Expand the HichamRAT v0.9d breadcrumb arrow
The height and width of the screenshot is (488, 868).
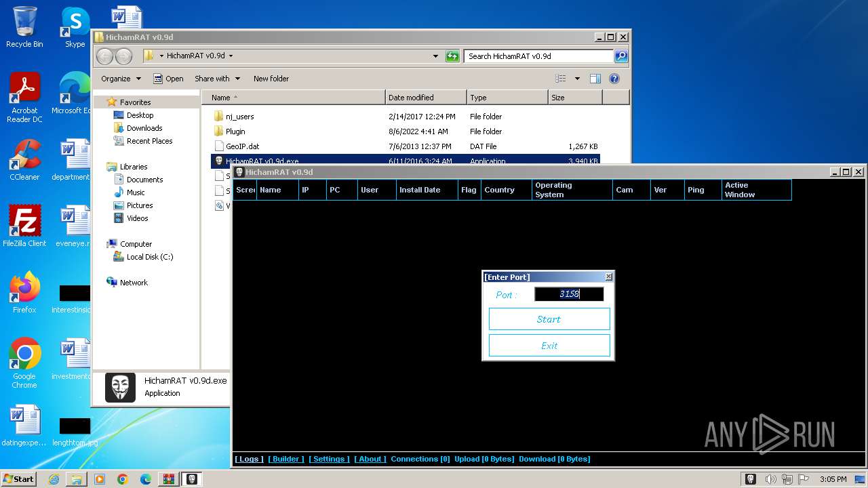[x=231, y=56]
